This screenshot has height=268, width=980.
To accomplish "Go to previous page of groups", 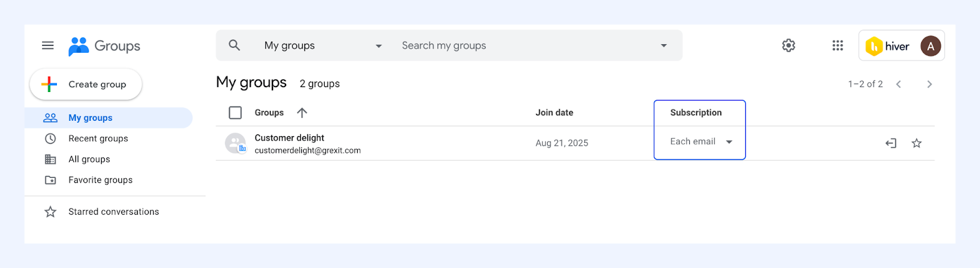I will coord(899,84).
